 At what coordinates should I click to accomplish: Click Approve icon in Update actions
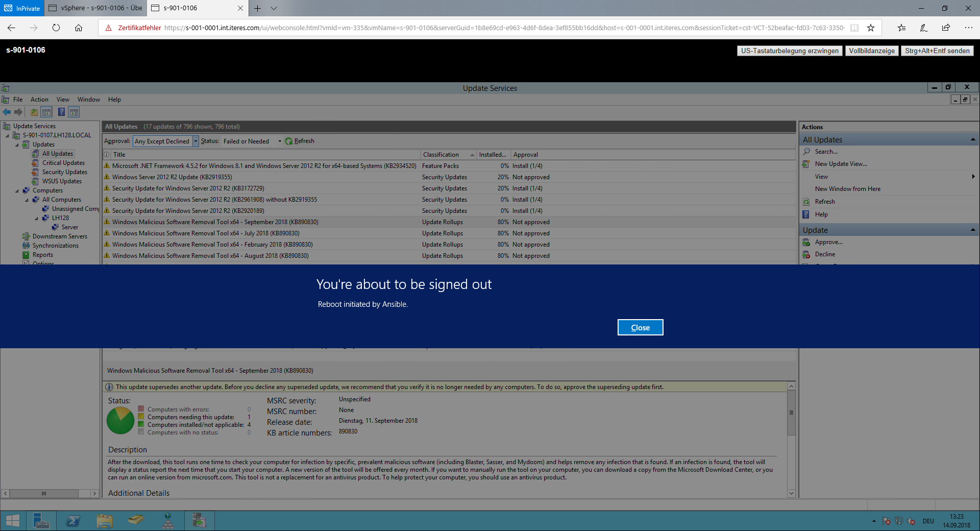coord(806,242)
